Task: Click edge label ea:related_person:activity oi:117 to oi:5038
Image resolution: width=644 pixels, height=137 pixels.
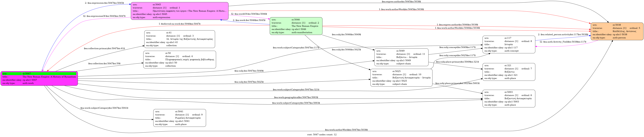Action: pos(563,35)
